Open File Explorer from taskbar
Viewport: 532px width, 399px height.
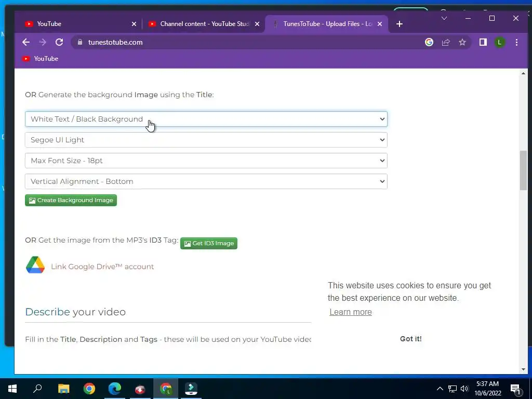tap(63, 389)
